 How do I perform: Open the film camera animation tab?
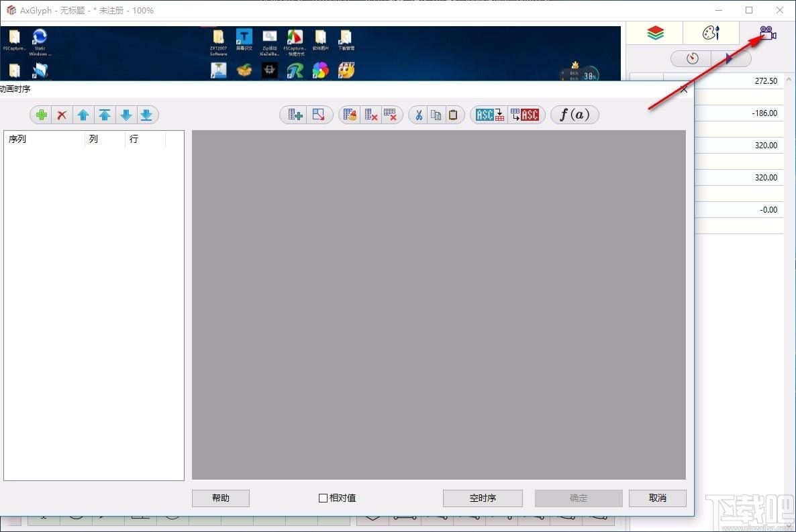click(768, 33)
